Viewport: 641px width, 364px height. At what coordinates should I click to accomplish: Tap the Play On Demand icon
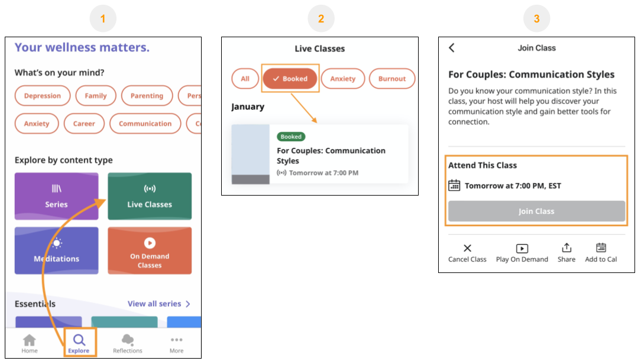click(x=522, y=248)
